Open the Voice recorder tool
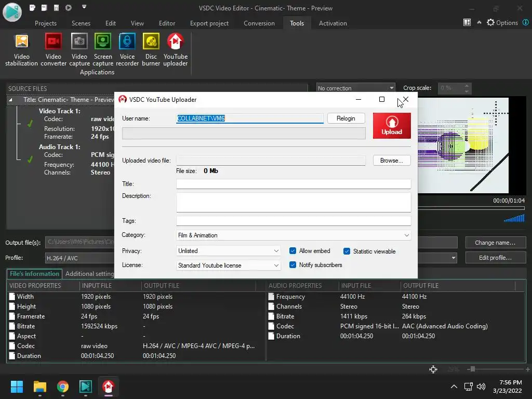 [127, 50]
